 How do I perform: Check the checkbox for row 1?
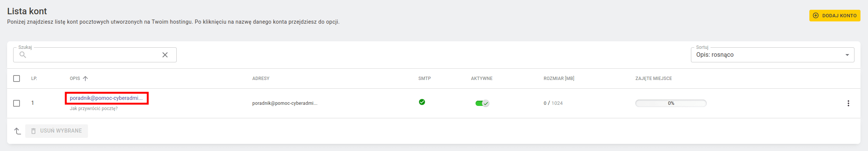tap(17, 103)
